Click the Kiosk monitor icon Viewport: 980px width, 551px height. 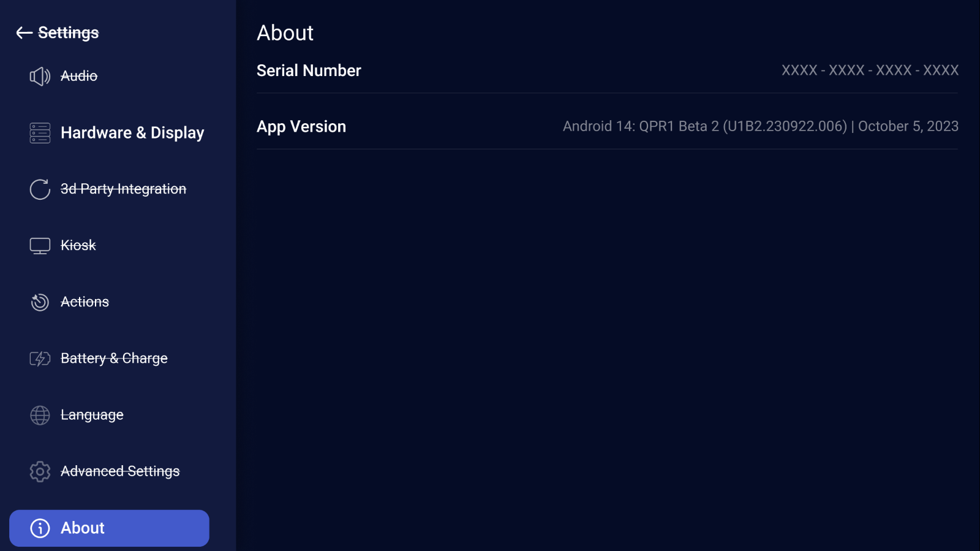tap(40, 246)
